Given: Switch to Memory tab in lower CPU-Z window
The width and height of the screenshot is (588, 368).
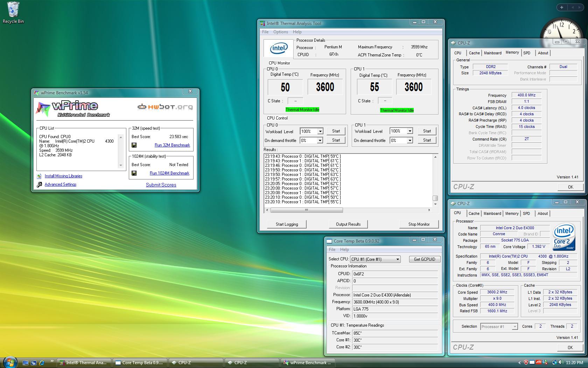Looking at the screenshot, I should pyautogui.click(x=512, y=213).
